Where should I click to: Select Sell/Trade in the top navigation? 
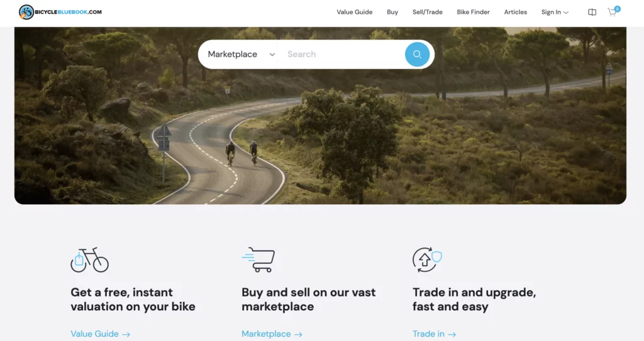[x=427, y=13]
